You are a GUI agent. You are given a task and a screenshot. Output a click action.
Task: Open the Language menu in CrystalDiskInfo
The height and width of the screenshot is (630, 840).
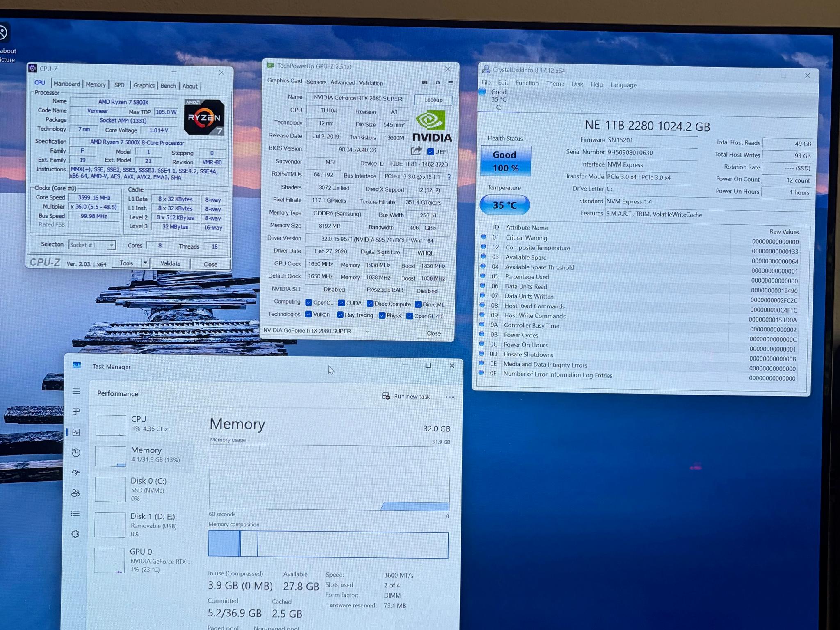tap(623, 85)
